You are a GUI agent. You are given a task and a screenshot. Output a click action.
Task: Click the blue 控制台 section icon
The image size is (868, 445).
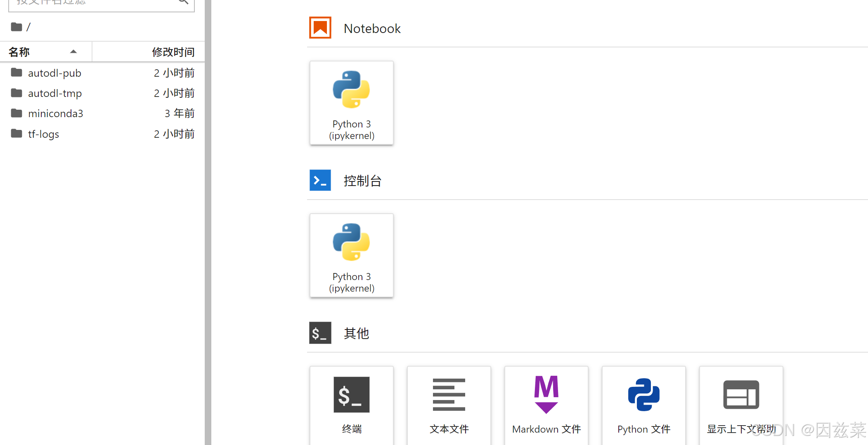[x=320, y=180]
